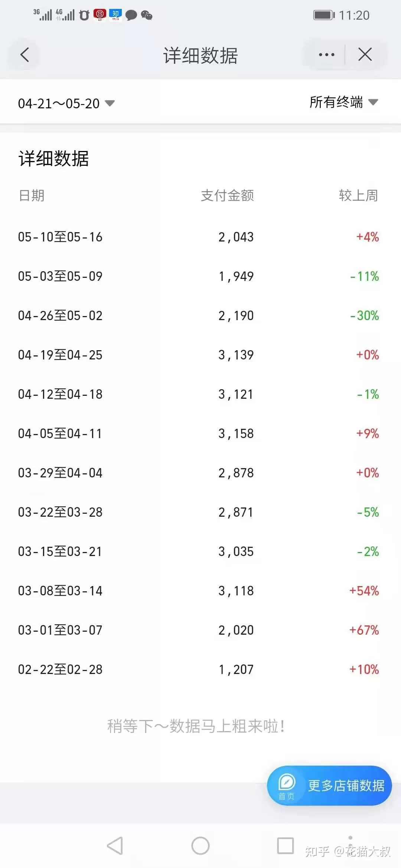Tap the date range dropdown arrow
401x868 pixels.
coord(110,103)
